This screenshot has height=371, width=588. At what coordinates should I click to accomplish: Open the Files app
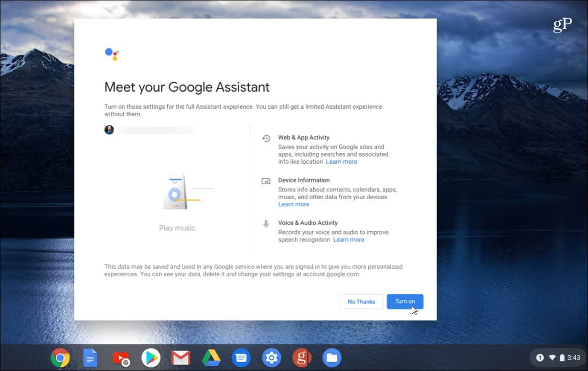pos(331,358)
